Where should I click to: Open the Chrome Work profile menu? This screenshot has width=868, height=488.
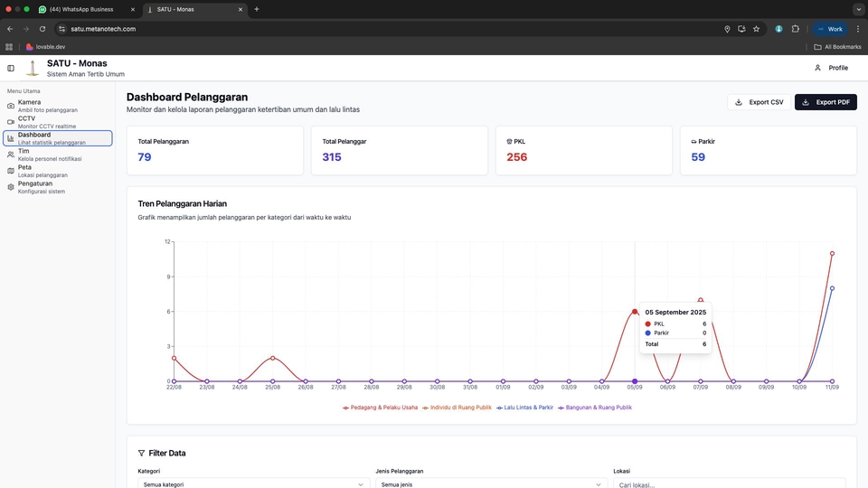click(x=829, y=29)
